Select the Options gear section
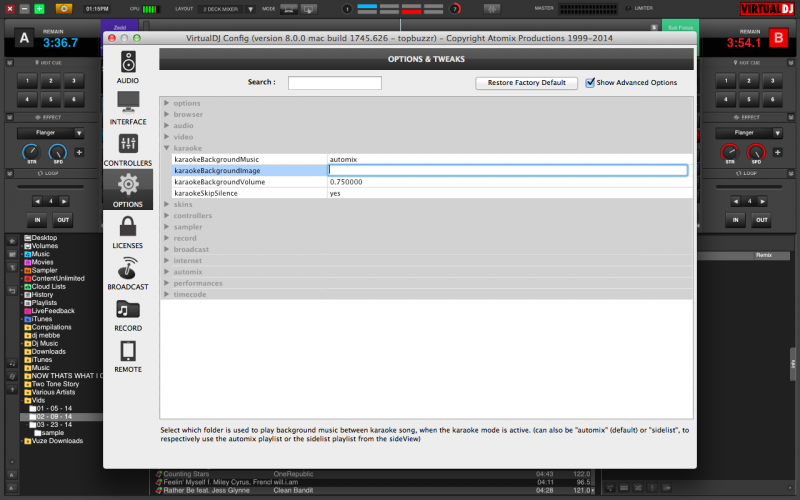The image size is (800, 500). 128,190
